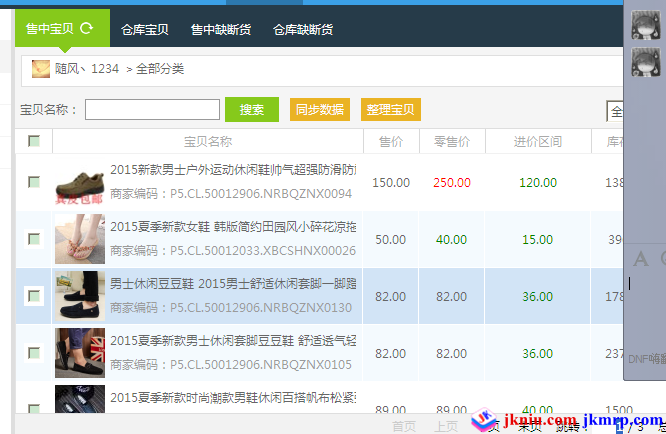This screenshot has height=434, width=666.
Task: Click the floral sandals product thumbnail
Action: (x=79, y=240)
